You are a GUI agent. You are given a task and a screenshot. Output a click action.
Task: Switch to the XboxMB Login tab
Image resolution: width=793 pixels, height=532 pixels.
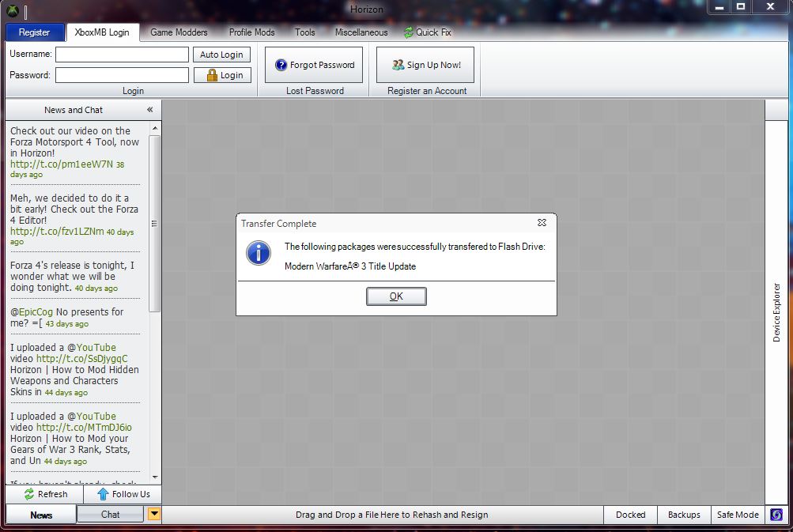tap(102, 32)
